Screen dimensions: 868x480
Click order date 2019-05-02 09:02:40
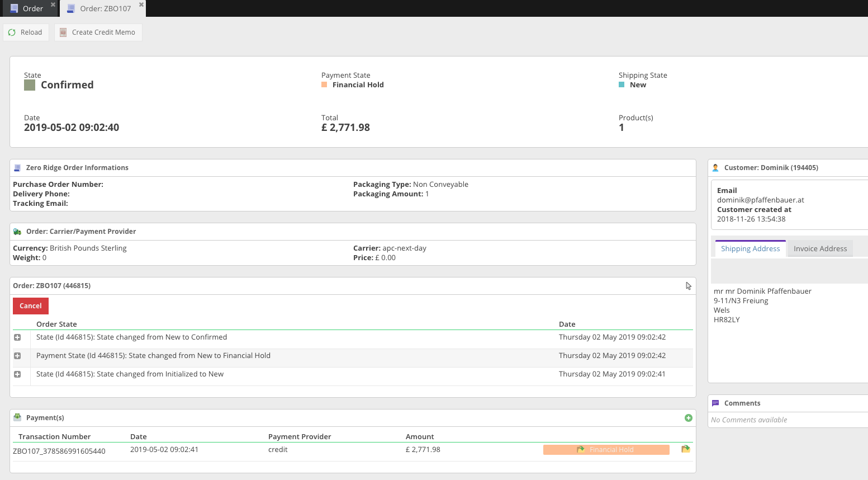pyautogui.click(x=72, y=128)
